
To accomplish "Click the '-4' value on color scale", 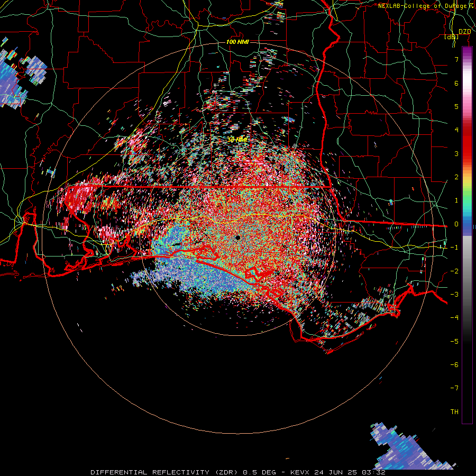I will click(454, 318).
